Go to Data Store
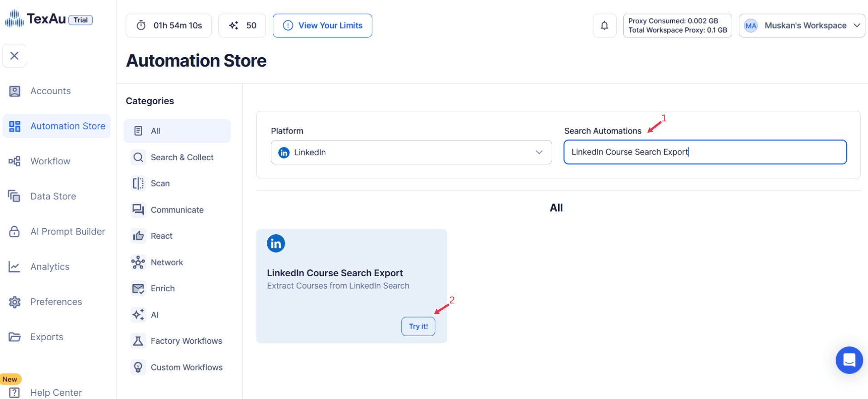This screenshot has height=399, width=868. [53, 196]
